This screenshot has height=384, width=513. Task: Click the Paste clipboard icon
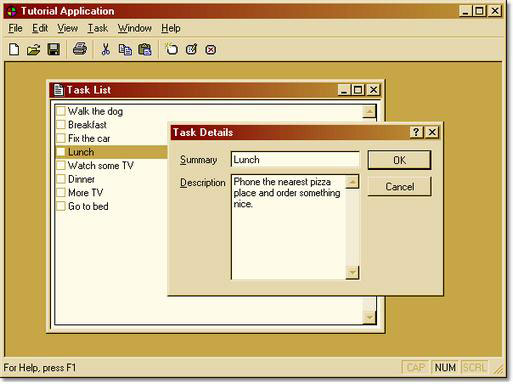pos(145,50)
